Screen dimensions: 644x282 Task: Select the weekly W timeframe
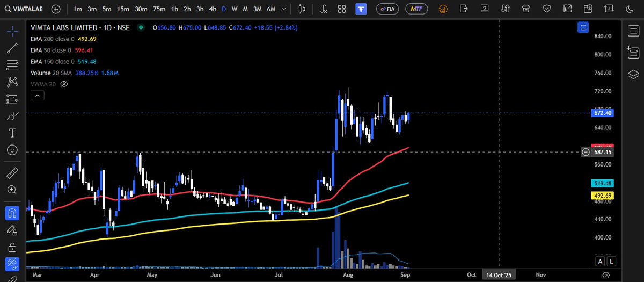pos(235,9)
